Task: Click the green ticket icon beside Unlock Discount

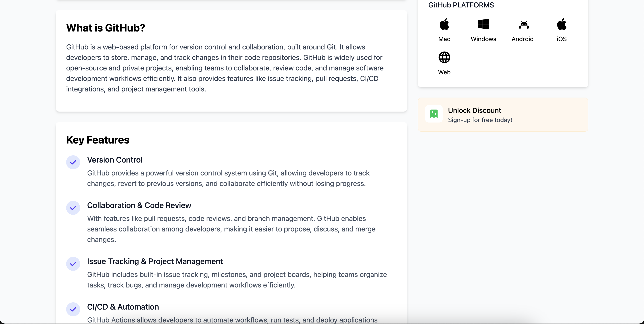Action: [x=434, y=114]
